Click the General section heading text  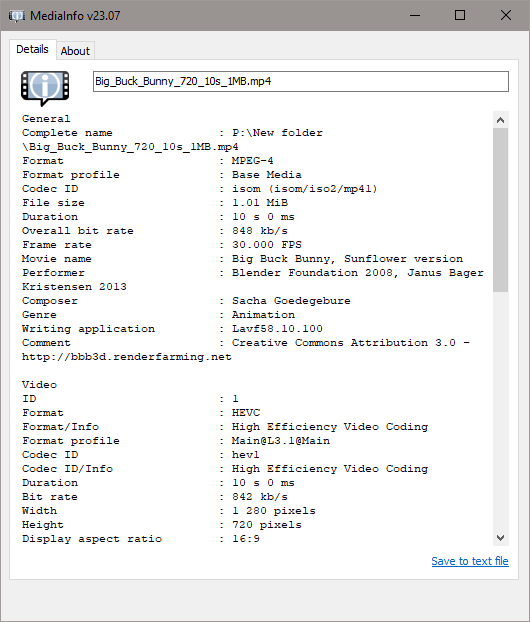pos(46,119)
